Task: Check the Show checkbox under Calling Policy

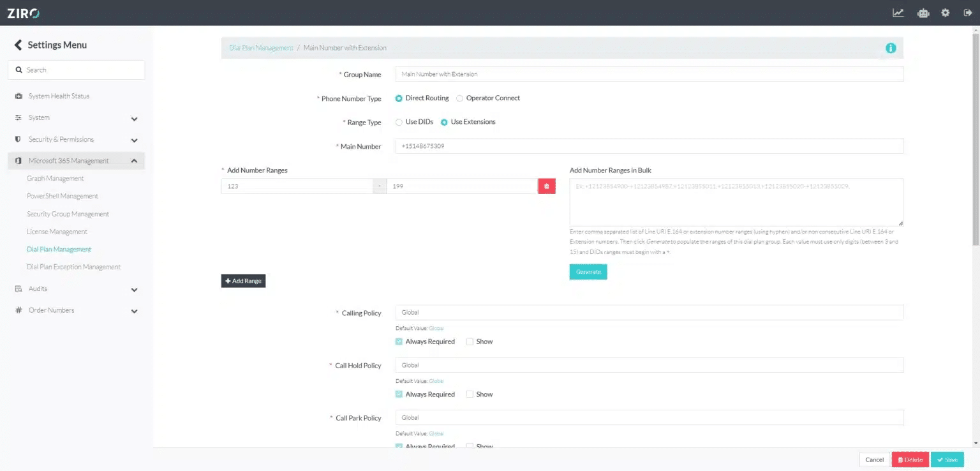Action: click(x=470, y=341)
